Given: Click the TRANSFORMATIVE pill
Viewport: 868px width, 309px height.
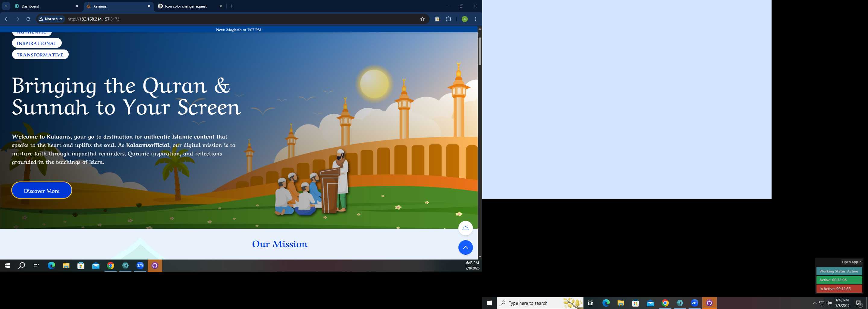Looking at the screenshot, I should coord(40,55).
